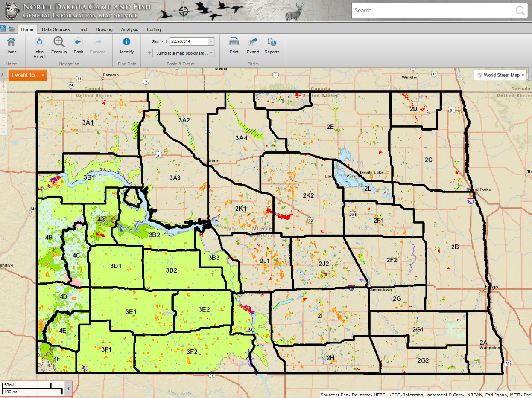The image size is (532, 398).
Task: Click unit label 2D on map
Action: [x=413, y=109]
